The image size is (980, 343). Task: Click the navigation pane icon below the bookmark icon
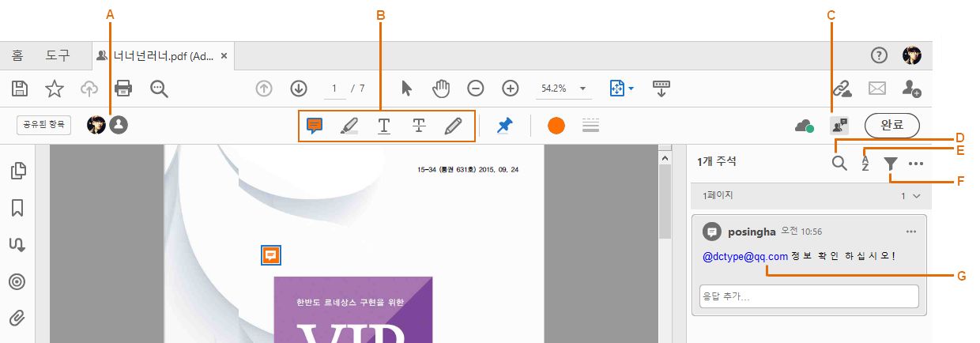coord(17,245)
